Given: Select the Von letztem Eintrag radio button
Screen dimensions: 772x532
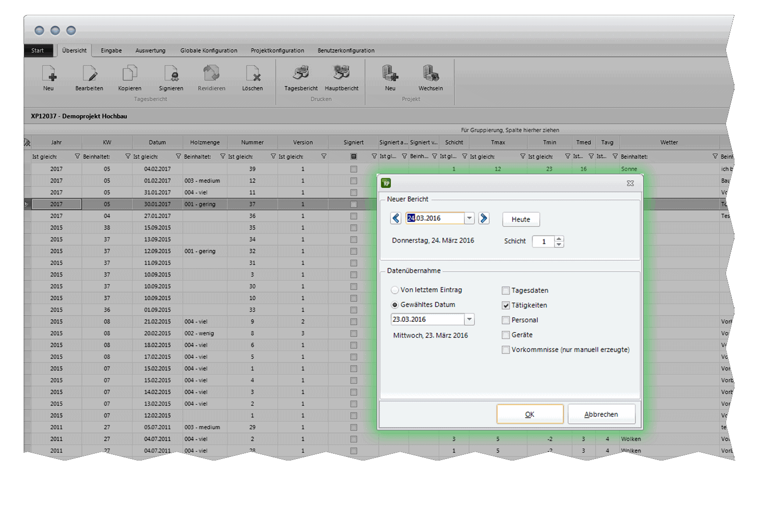Looking at the screenshot, I should click(x=395, y=290).
